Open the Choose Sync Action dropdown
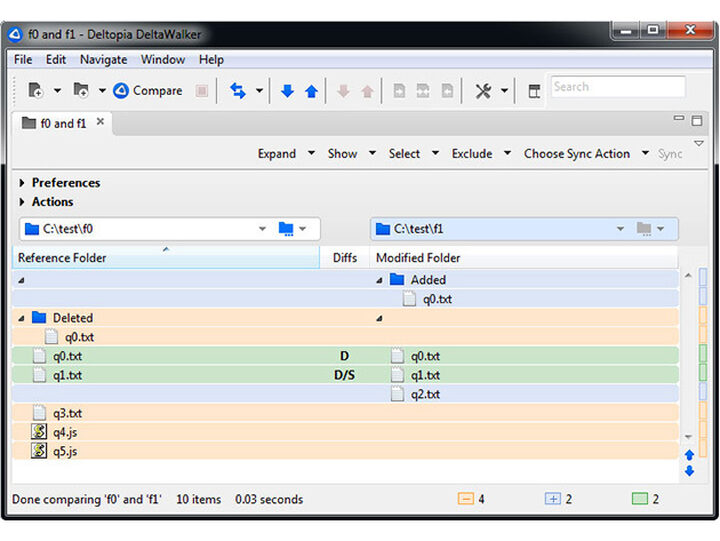 pyautogui.click(x=577, y=154)
